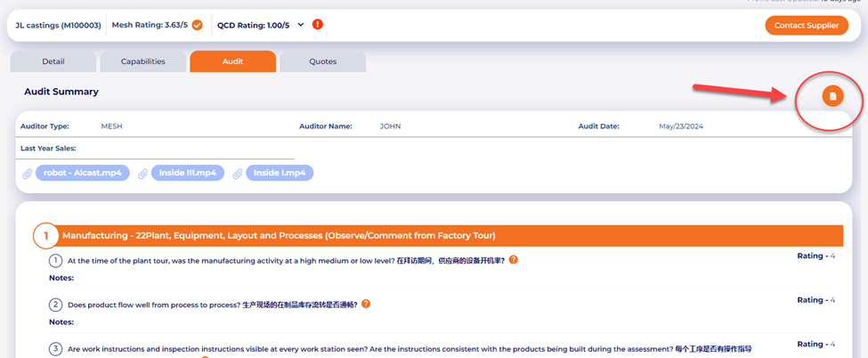Go to the Quotes tab
The width and height of the screenshot is (868, 358).
(x=322, y=61)
